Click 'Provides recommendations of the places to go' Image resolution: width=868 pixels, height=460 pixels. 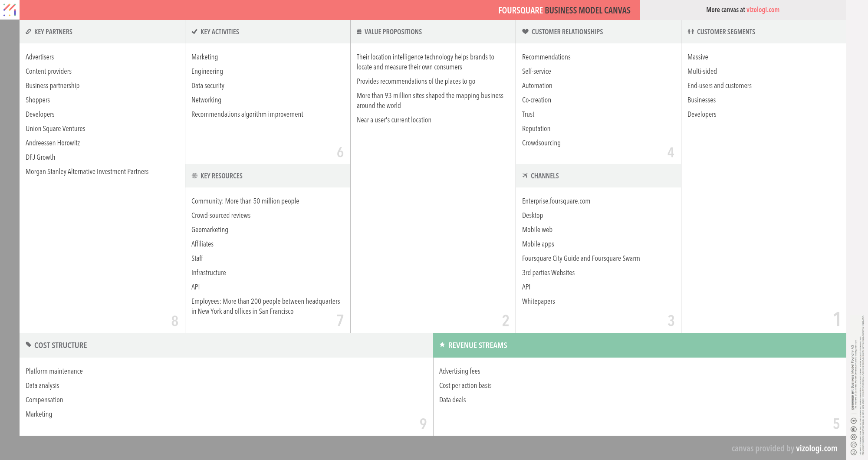[416, 81]
